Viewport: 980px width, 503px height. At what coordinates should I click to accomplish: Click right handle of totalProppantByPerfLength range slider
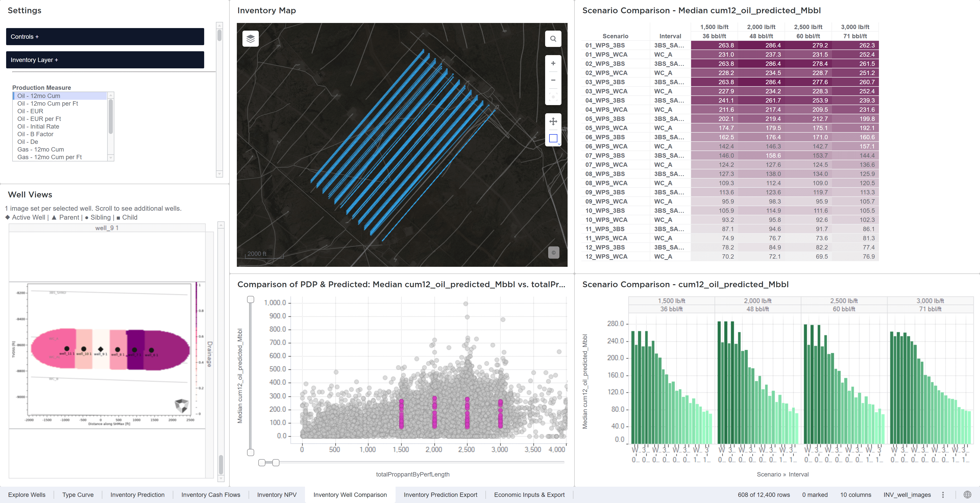pyautogui.click(x=276, y=463)
